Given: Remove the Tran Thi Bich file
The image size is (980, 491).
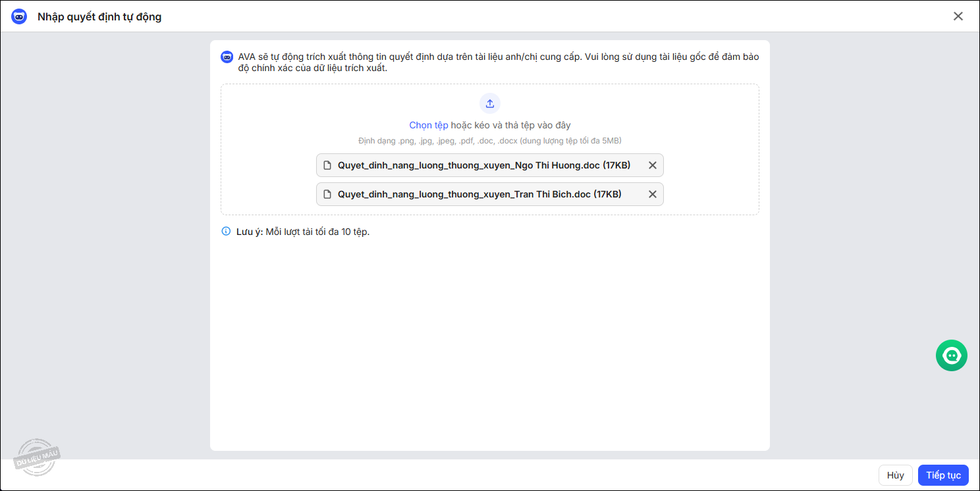Looking at the screenshot, I should (x=652, y=194).
